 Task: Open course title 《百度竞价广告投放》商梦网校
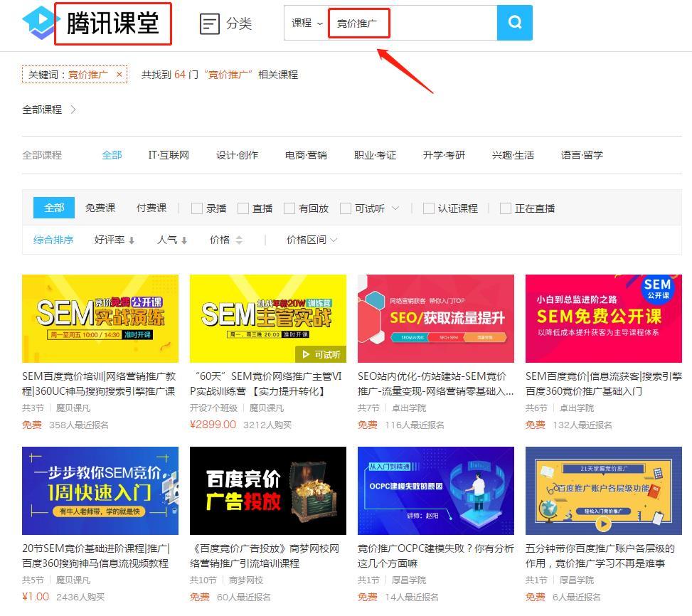(x=265, y=556)
